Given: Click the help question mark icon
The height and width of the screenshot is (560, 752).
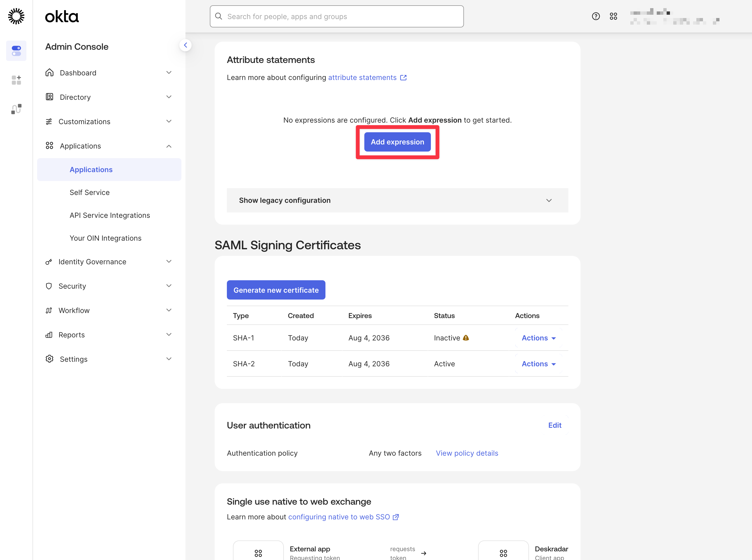Looking at the screenshot, I should click(x=596, y=16).
